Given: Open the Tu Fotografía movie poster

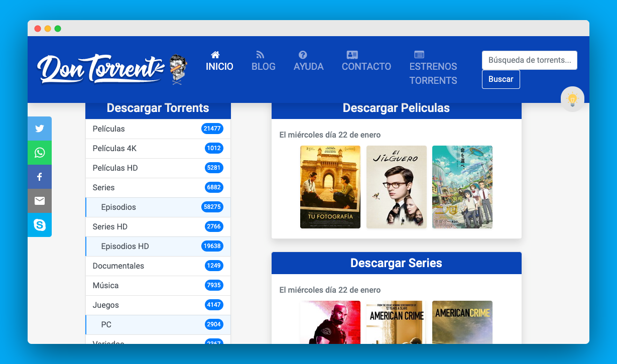Looking at the screenshot, I should pyautogui.click(x=330, y=187).
